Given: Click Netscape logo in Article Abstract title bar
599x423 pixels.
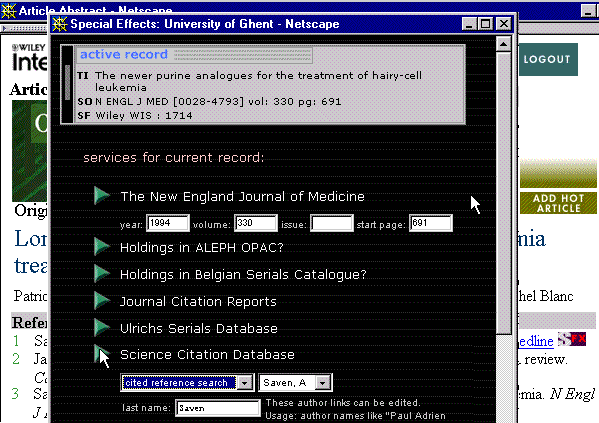Looking at the screenshot, I should pyautogui.click(x=8, y=10).
